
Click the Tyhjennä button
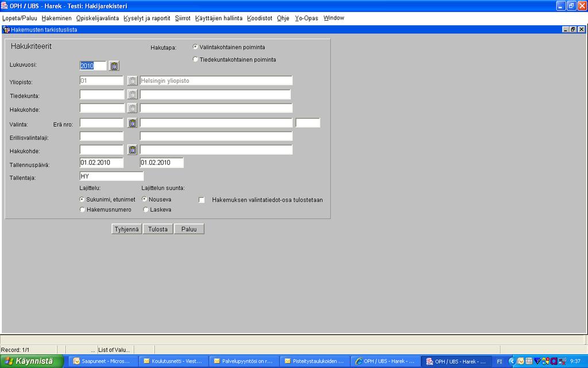(127, 229)
